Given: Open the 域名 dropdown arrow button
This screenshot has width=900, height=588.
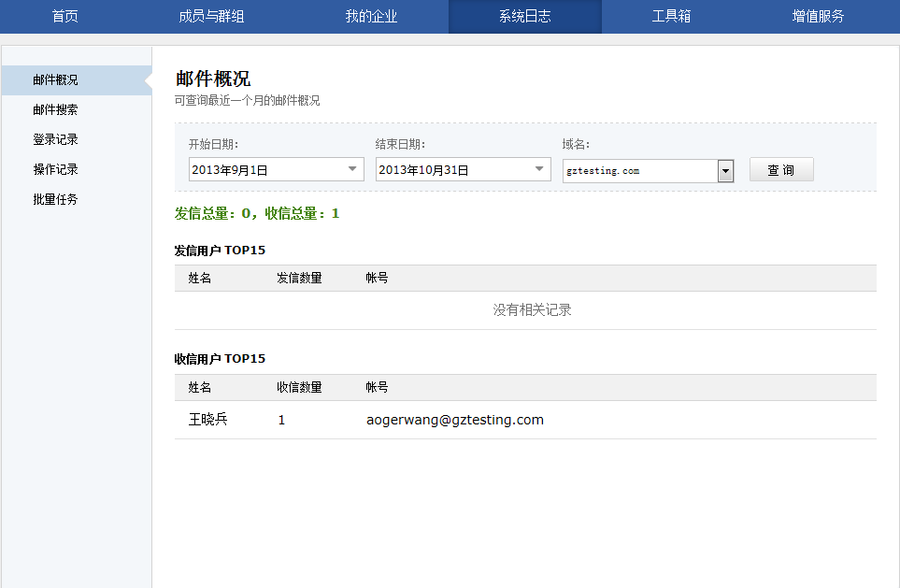Looking at the screenshot, I should pos(725,171).
